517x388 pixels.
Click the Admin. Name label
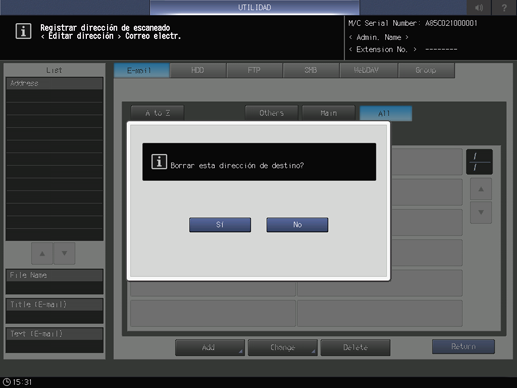(379, 37)
